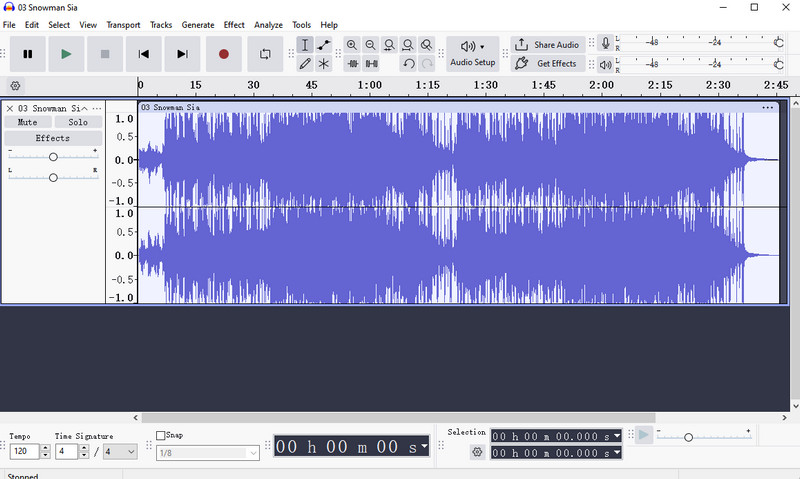800x479 pixels.
Task: Click the Zoom Toggle icon
Action: (x=427, y=45)
